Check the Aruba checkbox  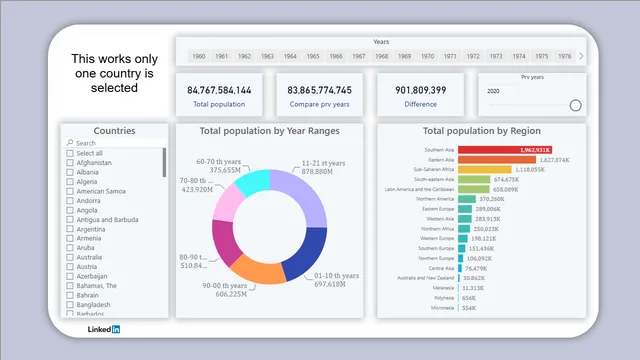tap(70, 248)
